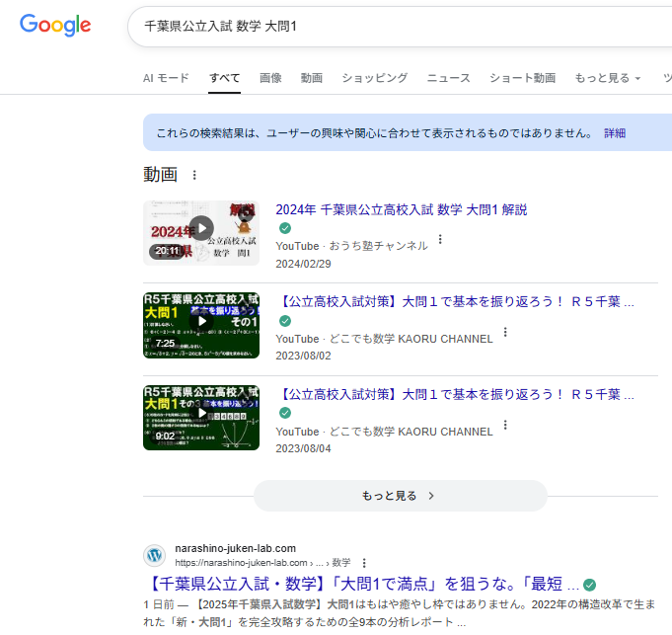Open options for the narashino-juken-lab.com result
This screenshot has width=672, height=635.
click(364, 562)
